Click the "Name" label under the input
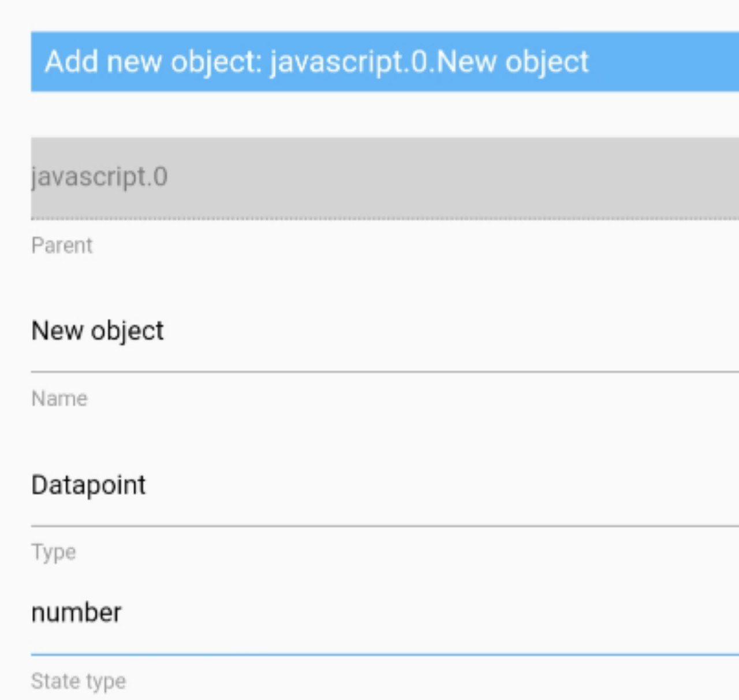 click(x=59, y=399)
